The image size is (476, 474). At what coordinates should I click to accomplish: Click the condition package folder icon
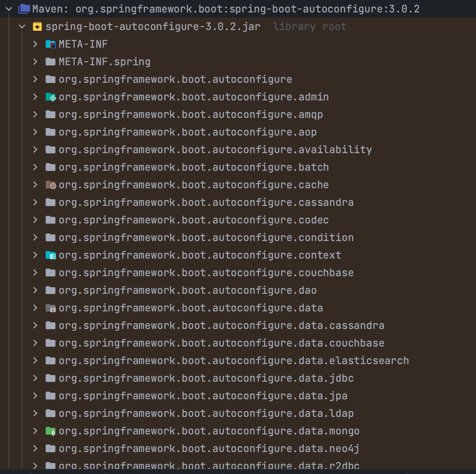[51, 237]
